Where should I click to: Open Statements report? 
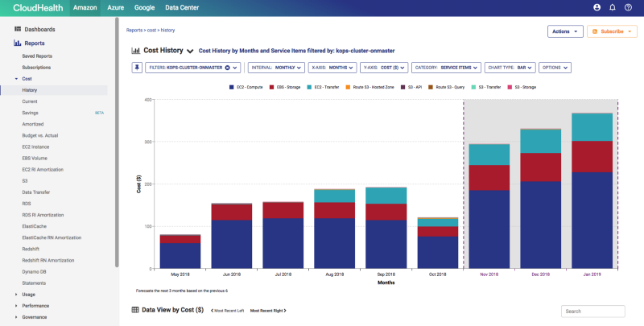click(x=34, y=283)
